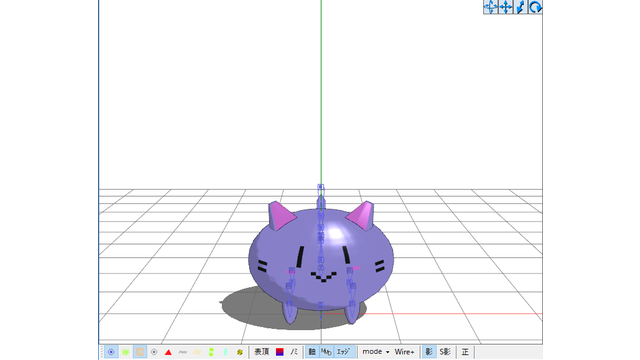Click the bone marker at the left front leg

pos(289,304)
